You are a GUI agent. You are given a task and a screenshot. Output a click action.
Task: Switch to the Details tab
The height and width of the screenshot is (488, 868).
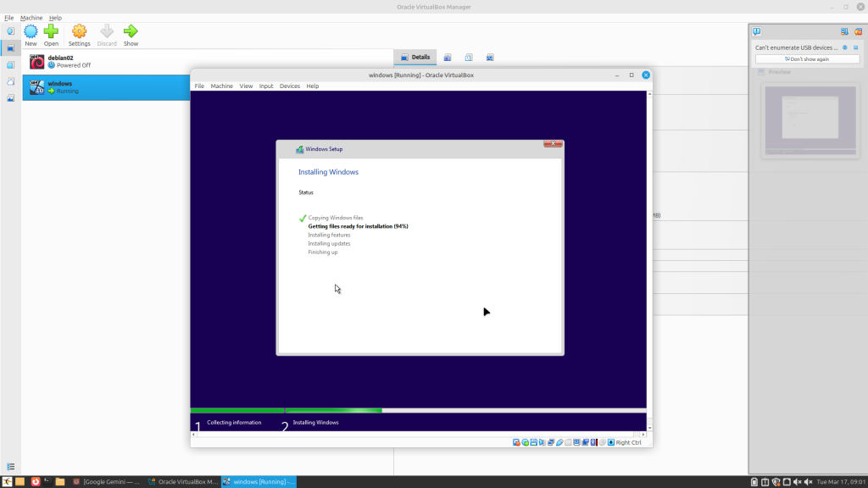click(x=415, y=58)
